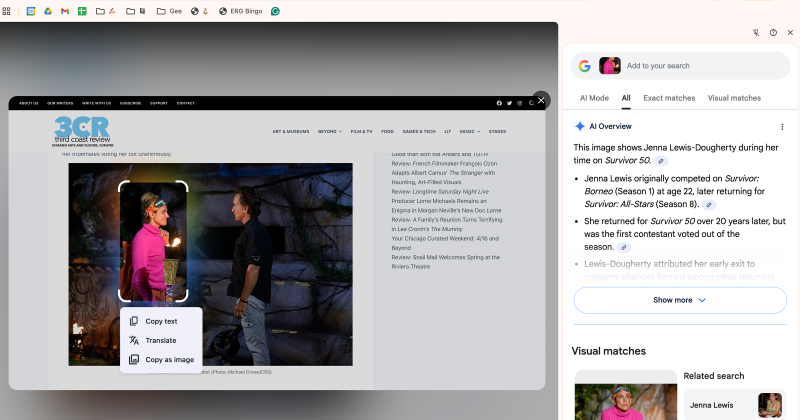Open source link chip after Survivor 50
This screenshot has width=800, height=420.
tap(661, 161)
